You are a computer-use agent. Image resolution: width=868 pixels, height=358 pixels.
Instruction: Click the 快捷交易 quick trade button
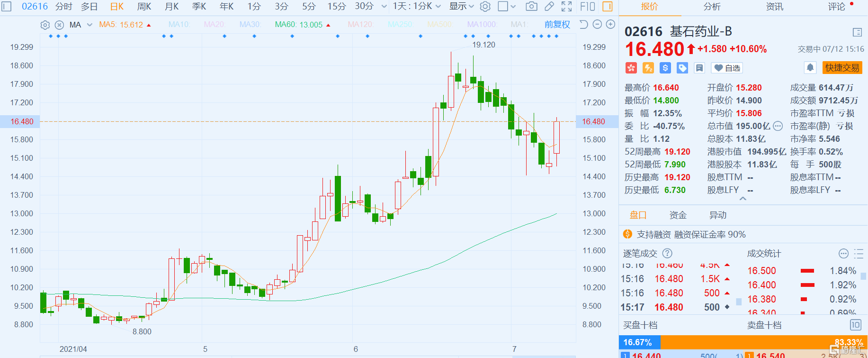pyautogui.click(x=842, y=68)
